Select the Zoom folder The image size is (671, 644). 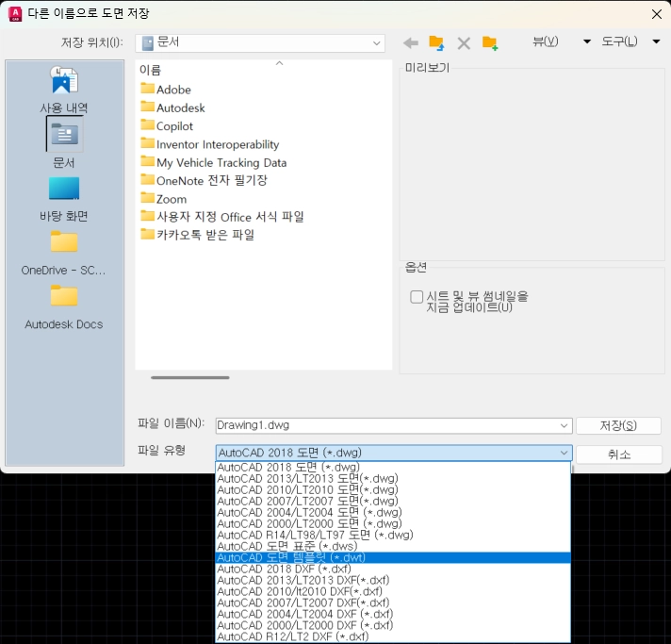tap(164, 199)
